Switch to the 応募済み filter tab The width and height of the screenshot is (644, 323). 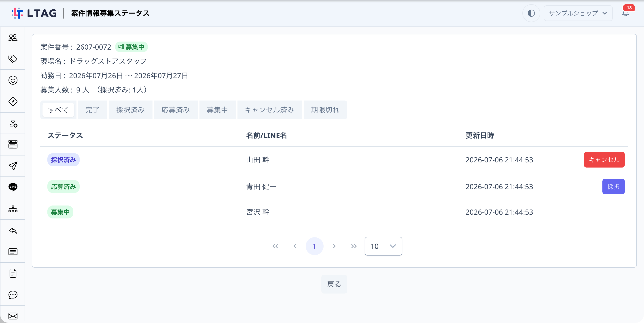176,110
